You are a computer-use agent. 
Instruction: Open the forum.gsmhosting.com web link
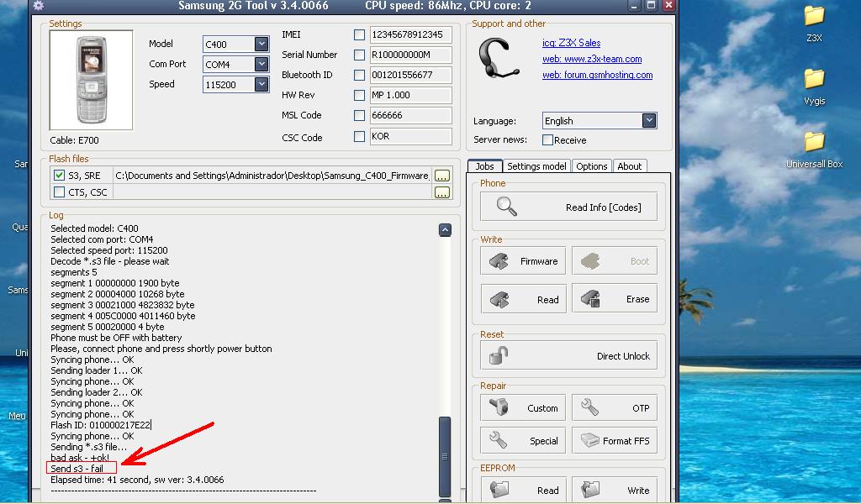click(x=598, y=75)
